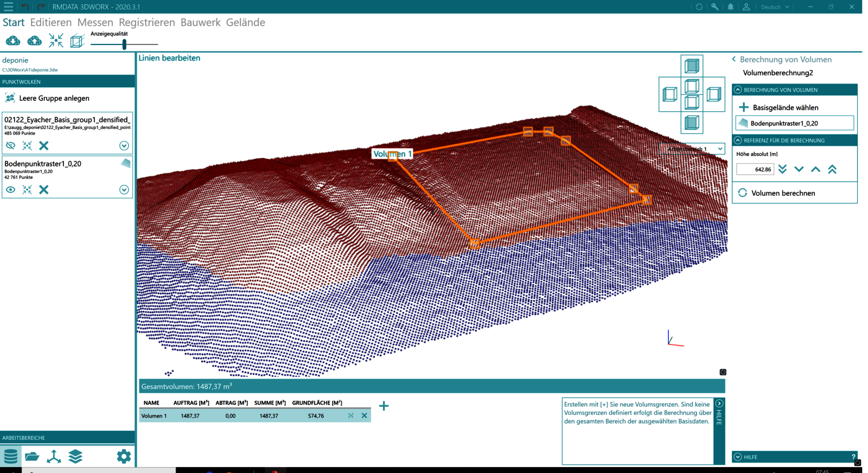Click the Höhe absolut input field

[x=755, y=169]
